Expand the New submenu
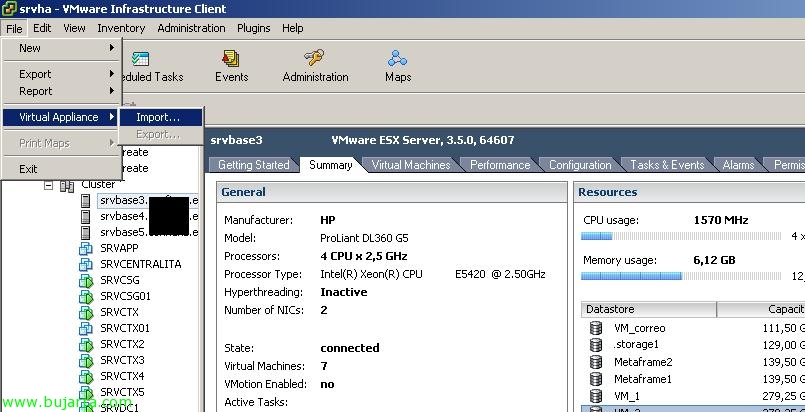Image resolution: width=805 pixels, height=412 pixels. (62, 48)
